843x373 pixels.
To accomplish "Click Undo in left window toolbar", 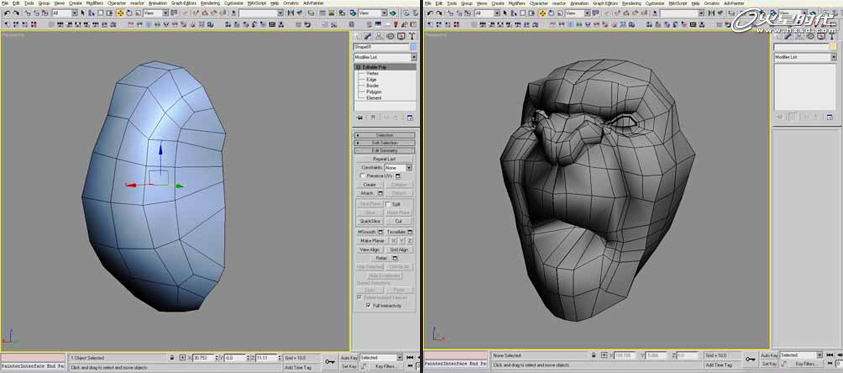I will pos(7,12).
